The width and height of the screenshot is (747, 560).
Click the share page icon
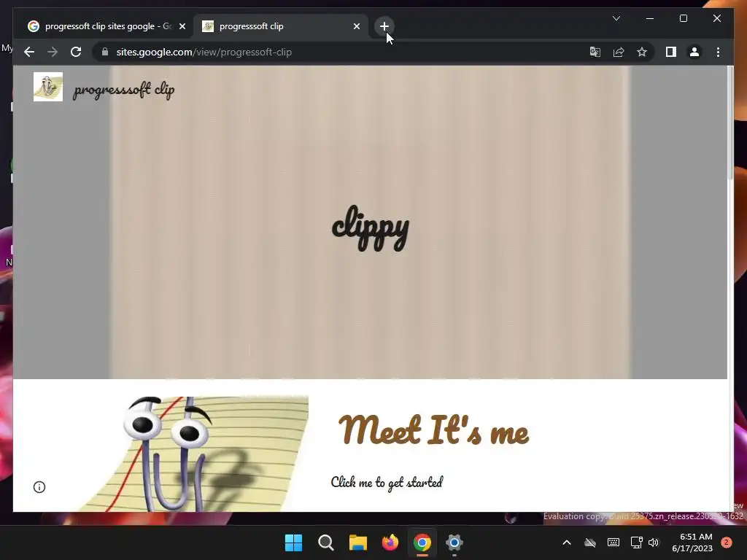(619, 52)
